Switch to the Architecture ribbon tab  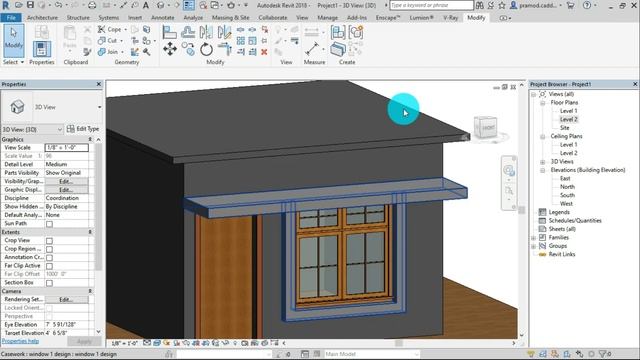pos(42,18)
